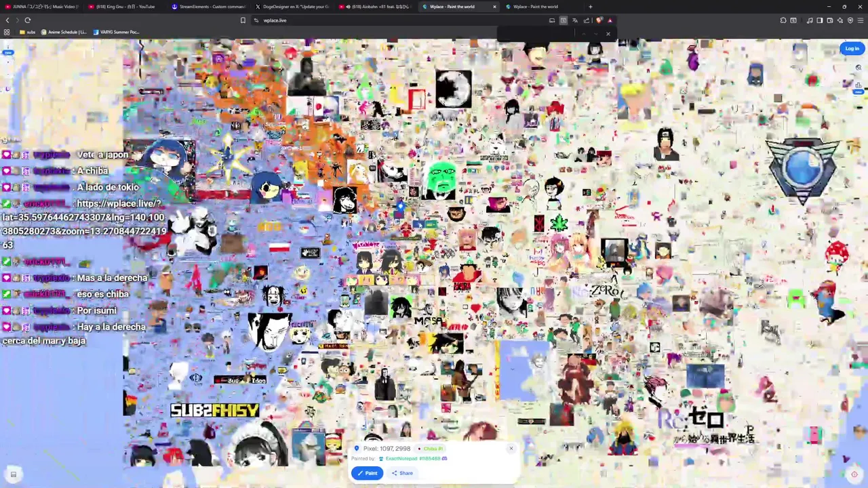Open the subs bookmarks folder
The width and height of the screenshot is (868, 488).
pyautogui.click(x=27, y=32)
